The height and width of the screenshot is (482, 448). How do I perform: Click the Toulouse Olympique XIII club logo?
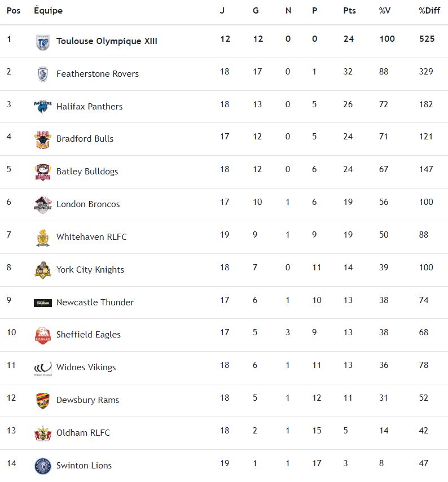43,42
